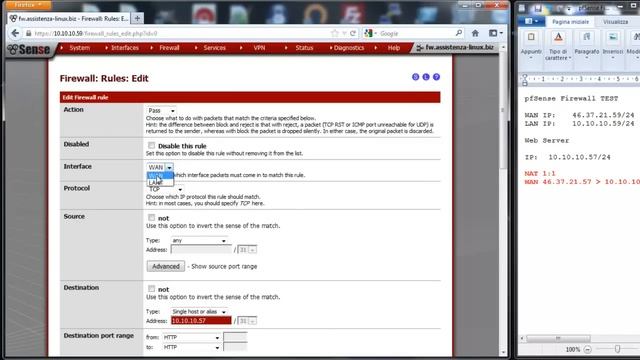The image size is (640, 360).
Task: Click the Advanced source port button
Action: (166, 267)
